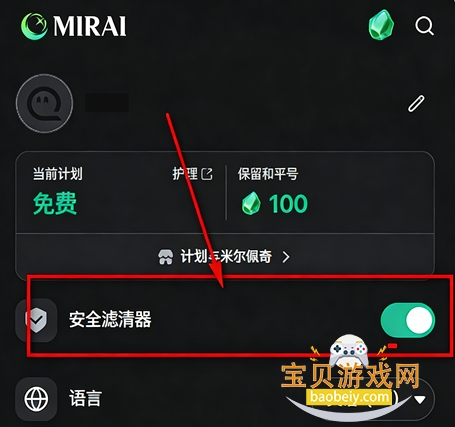This screenshot has width=455, height=427.
Task: Open the plan row chevron arrow
Action: pos(286,257)
